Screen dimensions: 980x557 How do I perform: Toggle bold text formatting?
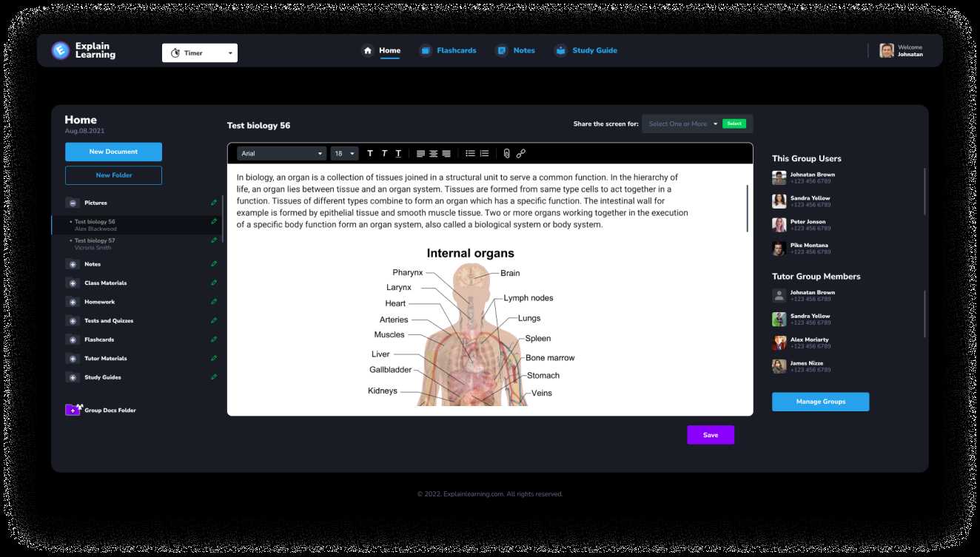(370, 154)
